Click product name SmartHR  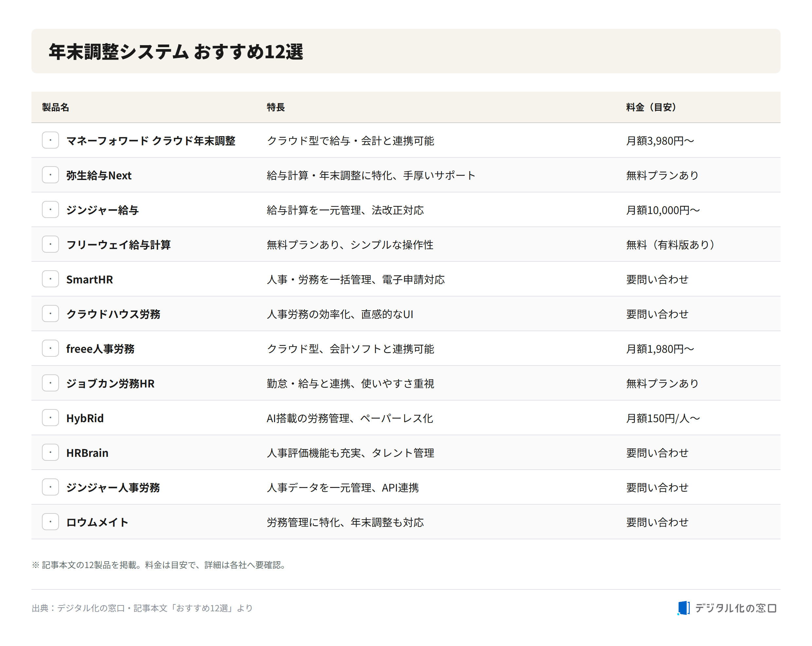(x=90, y=279)
